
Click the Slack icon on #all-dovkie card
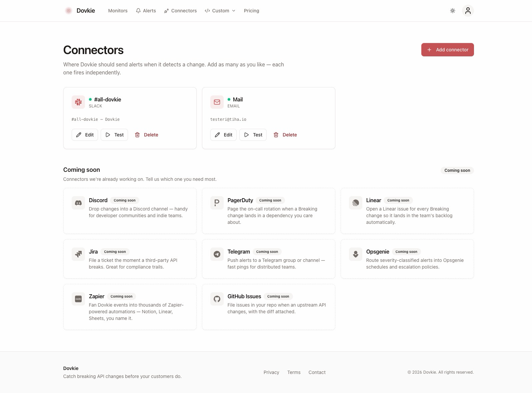(78, 102)
